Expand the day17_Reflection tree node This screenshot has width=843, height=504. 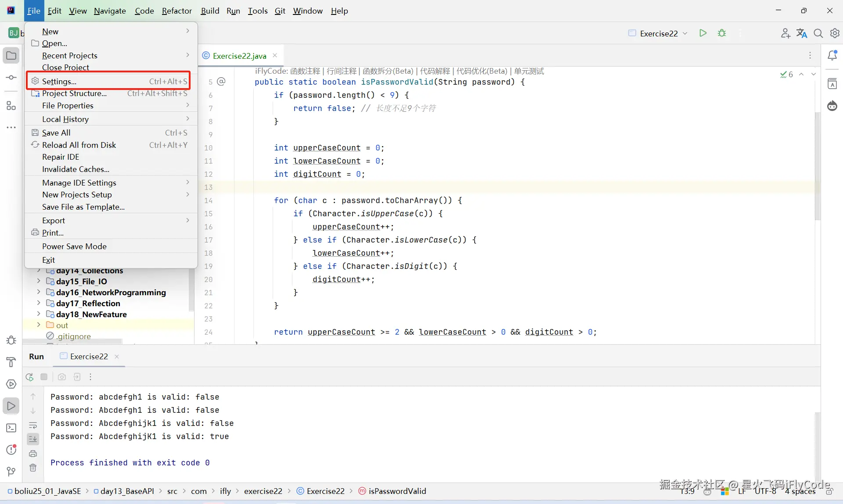point(39,303)
